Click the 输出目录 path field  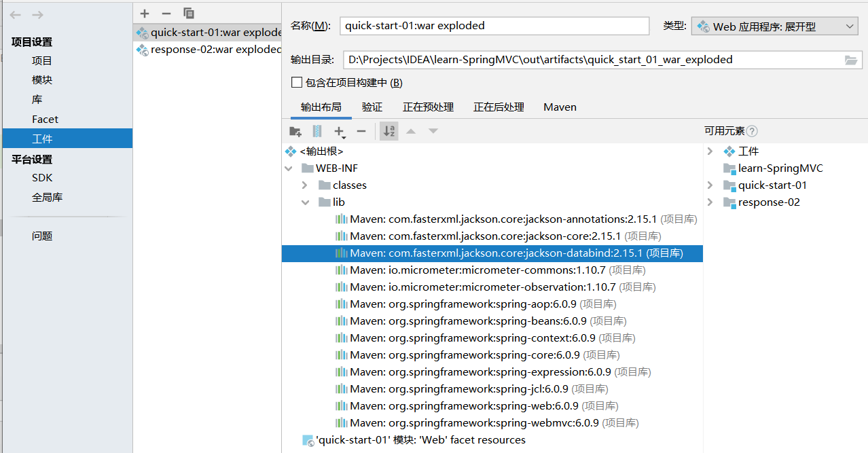tap(592, 60)
